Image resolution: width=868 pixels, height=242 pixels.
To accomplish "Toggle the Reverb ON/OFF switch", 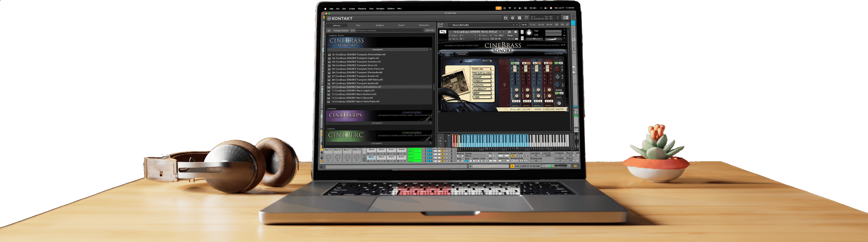I will (x=559, y=93).
